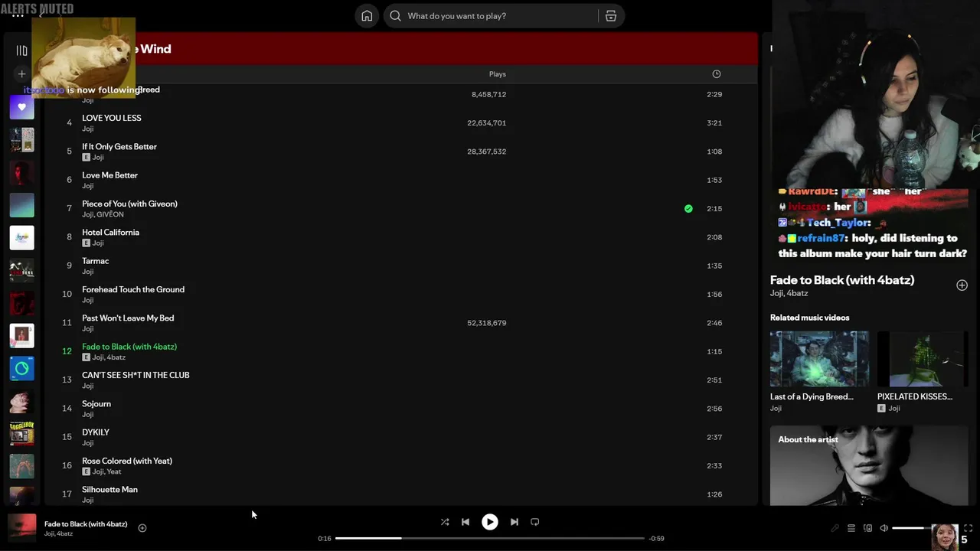This screenshot has height=551, width=980.
Task: Click play count 28,367,532
Action: pos(486,152)
